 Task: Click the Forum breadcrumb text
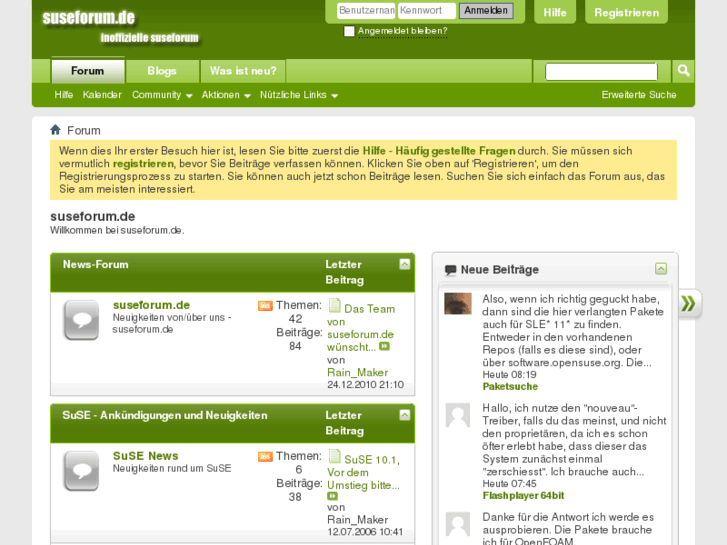pos(83,130)
